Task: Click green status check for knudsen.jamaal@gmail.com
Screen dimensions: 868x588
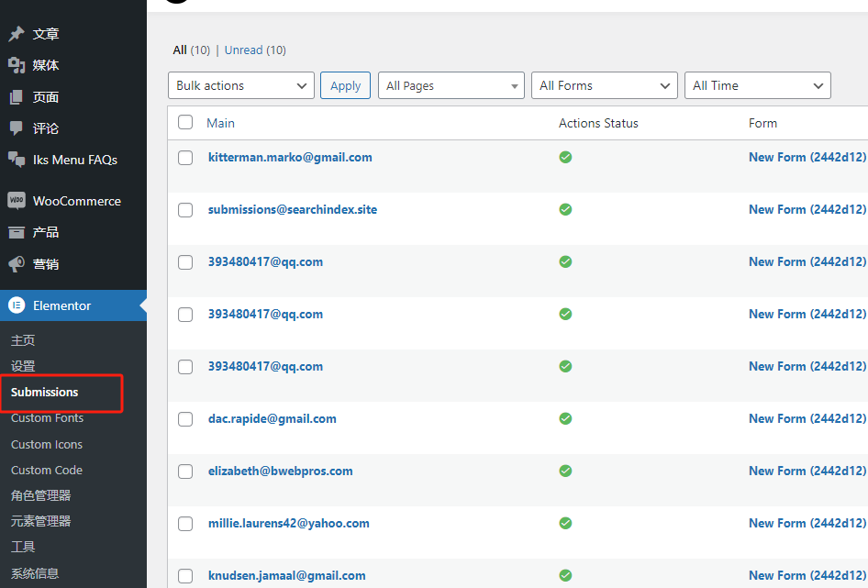Action: [565, 575]
